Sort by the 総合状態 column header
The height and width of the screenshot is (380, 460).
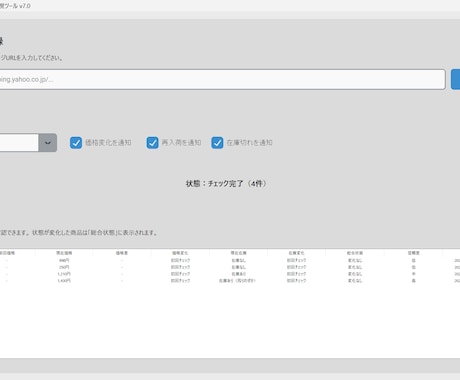[355, 253]
